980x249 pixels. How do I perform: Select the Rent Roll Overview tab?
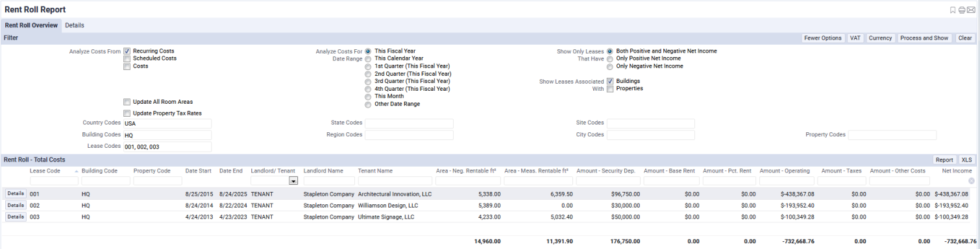[31, 25]
